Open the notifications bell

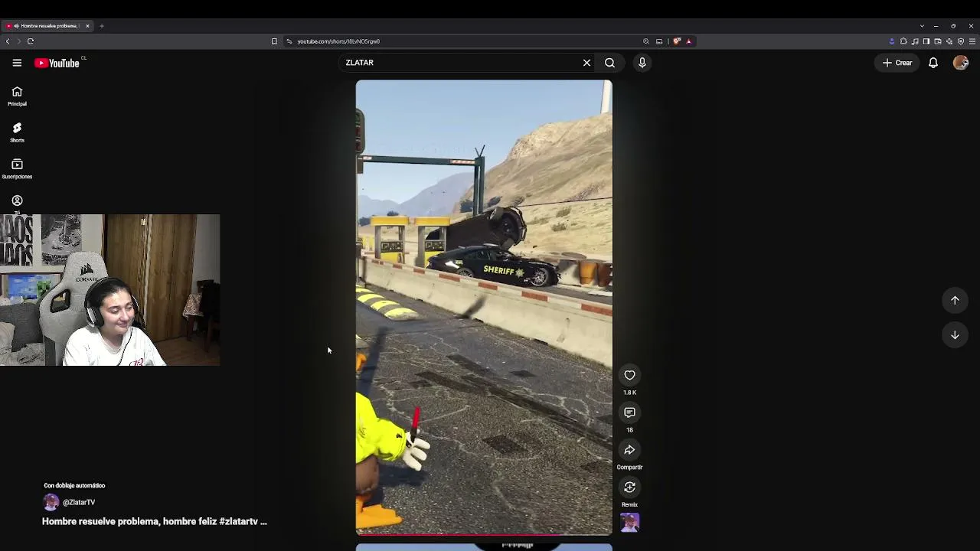tap(933, 63)
